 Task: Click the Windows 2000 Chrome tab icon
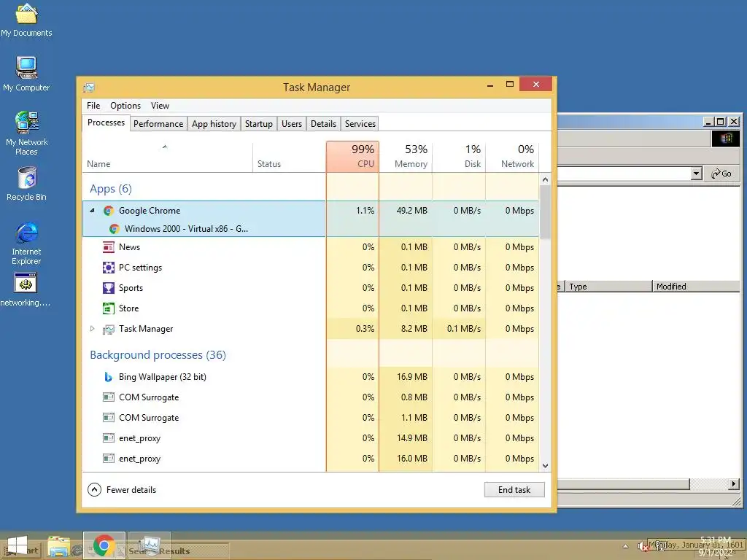114,229
